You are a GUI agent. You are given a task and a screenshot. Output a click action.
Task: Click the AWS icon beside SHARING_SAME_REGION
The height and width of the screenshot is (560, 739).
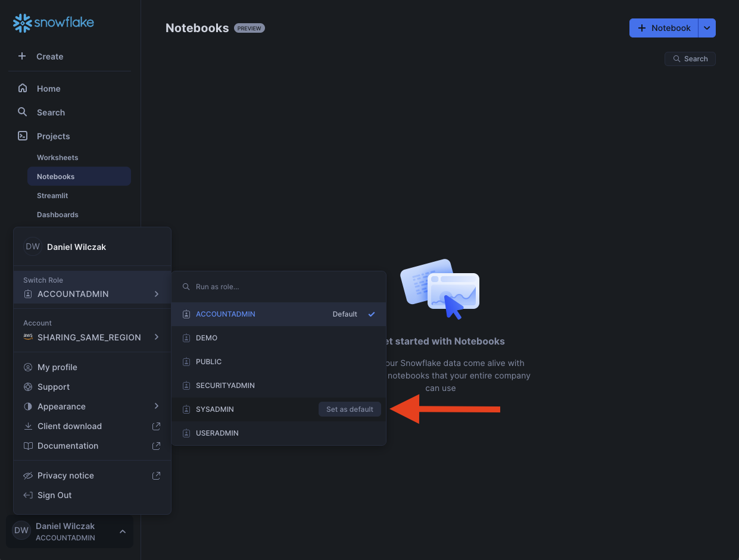pos(28,337)
